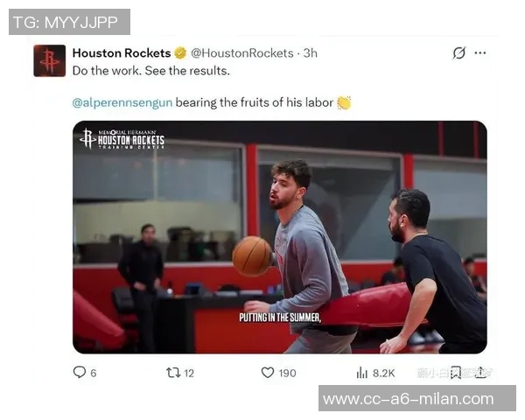This screenshot has width=525, height=420.
Task: Click the reply comment icon
Action: [80, 372]
